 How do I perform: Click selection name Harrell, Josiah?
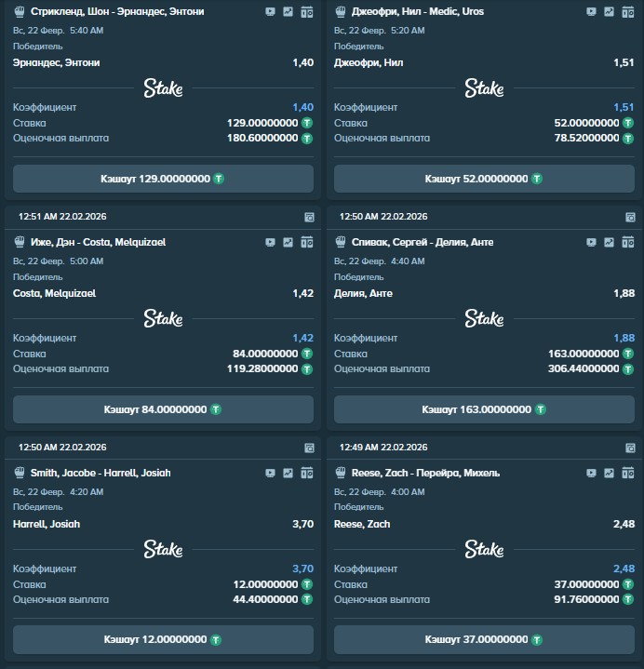(47, 524)
